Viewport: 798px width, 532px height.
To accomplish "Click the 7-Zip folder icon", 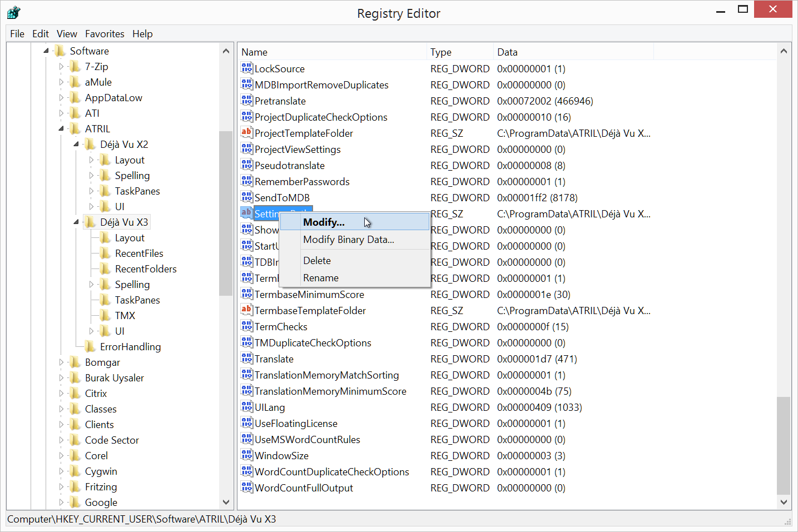I will coord(75,67).
